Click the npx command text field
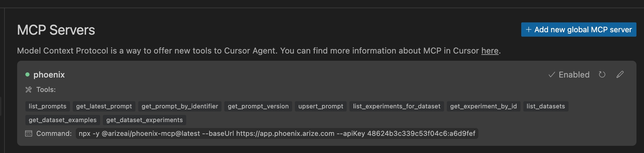 point(277,133)
